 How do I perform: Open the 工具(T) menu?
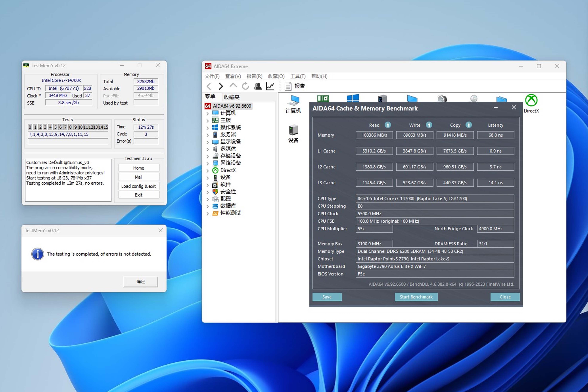(x=298, y=76)
